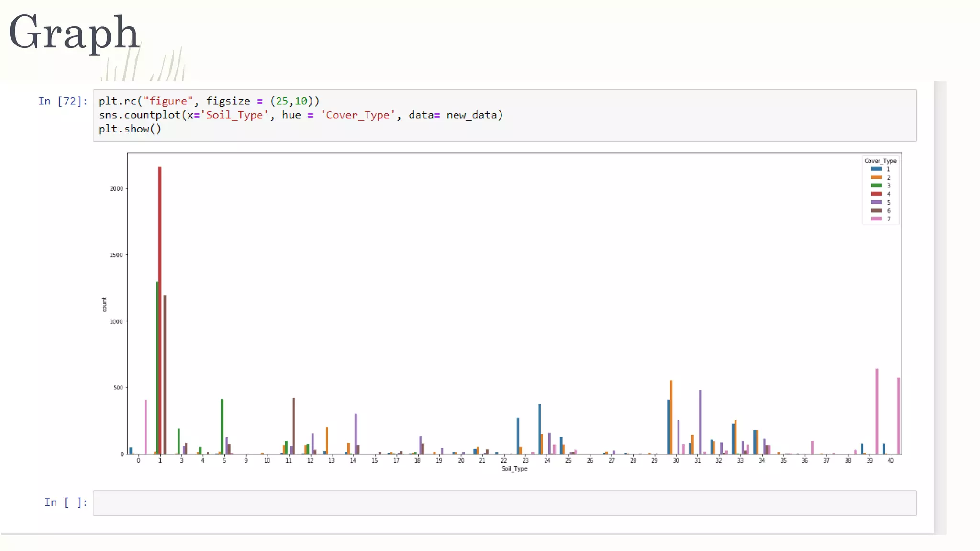The image size is (980, 551).
Task: Click the purple Cover_Type 5 legend swatch
Action: (x=876, y=202)
